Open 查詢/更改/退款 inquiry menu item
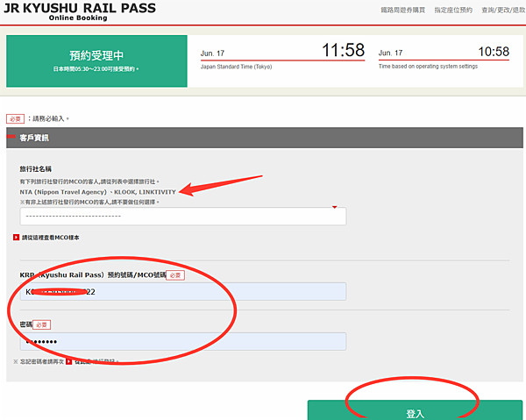The image size is (526, 420). coord(503,10)
